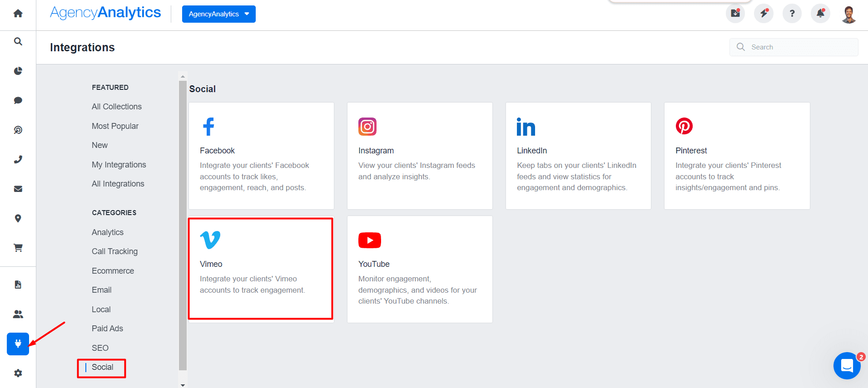Click the scrollbar down arrow
This screenshot has width=868, height=388.
183,385
